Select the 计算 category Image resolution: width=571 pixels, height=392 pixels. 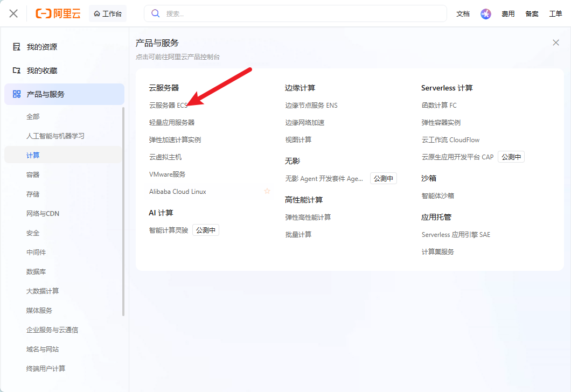(64, 155)
